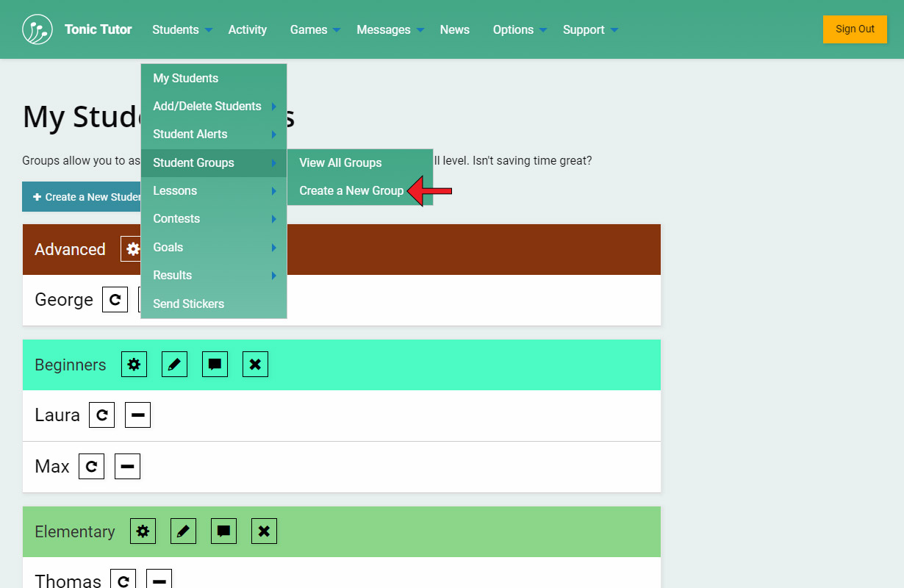Open the Options dropdown menu
This screenshot has width=904, height=588.
click(520, 30)
